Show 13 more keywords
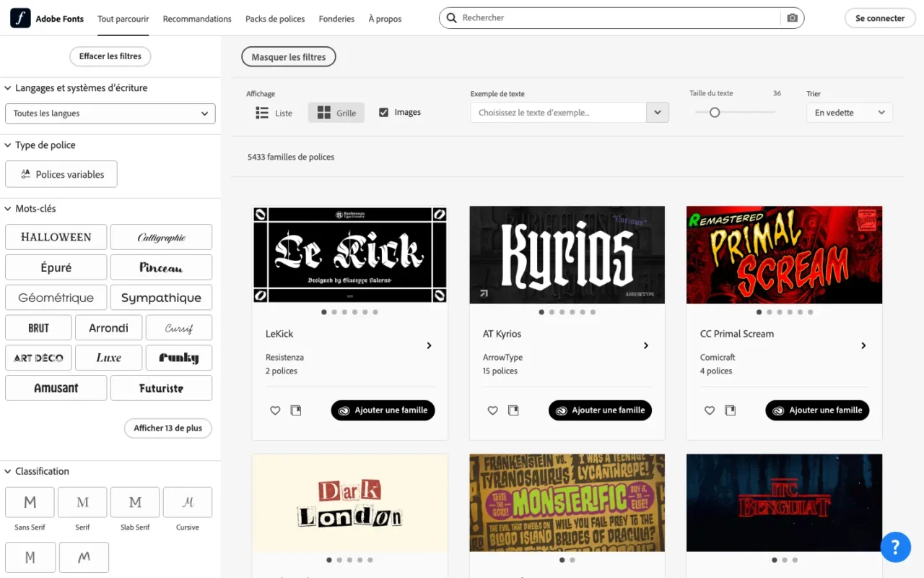The width and height of the screenshot is (924, 578). tap(168, 428)
